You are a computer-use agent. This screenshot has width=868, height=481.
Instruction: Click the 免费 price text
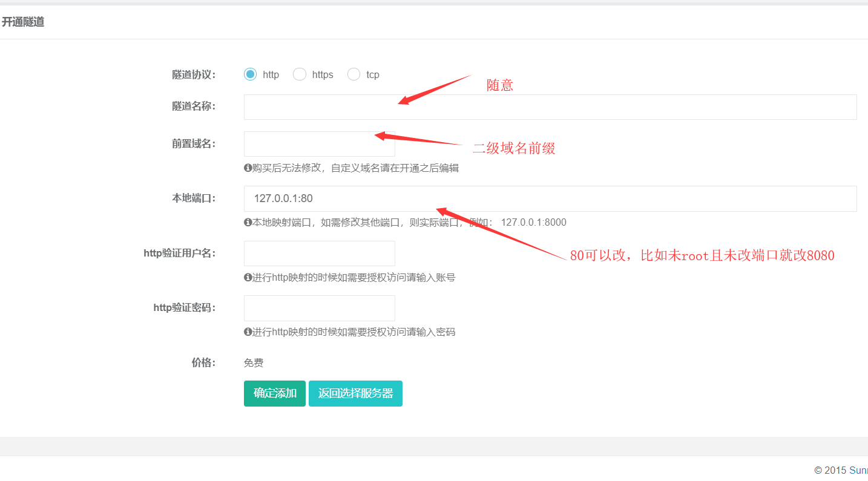click(x=254, y=363)
